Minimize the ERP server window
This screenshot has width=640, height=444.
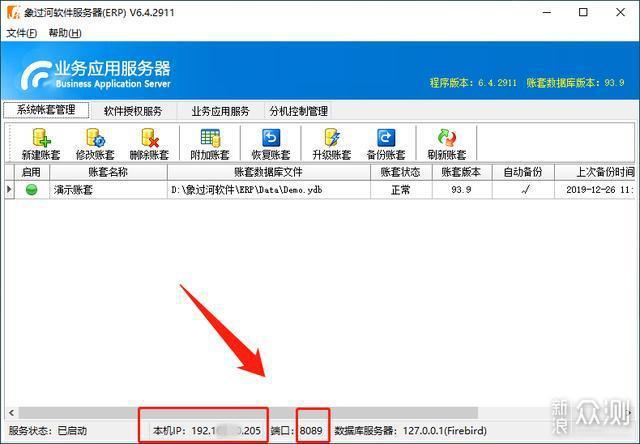[547, 12]
